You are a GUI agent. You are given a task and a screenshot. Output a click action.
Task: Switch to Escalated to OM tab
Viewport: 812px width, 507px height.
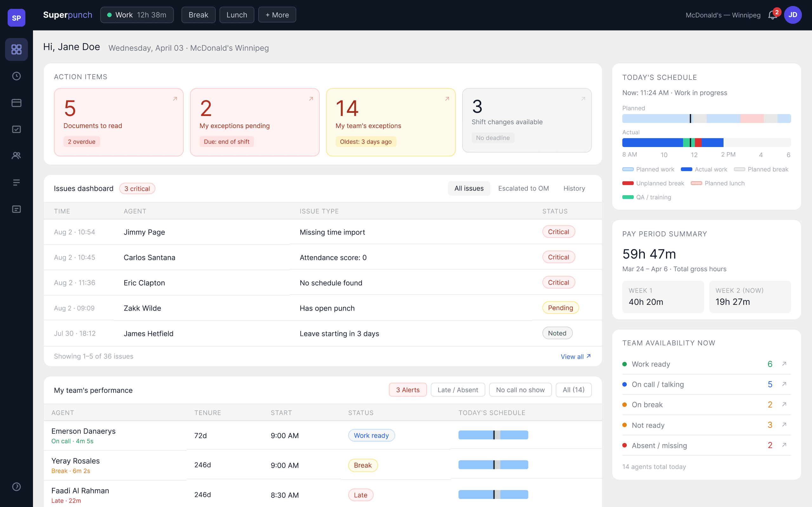point(523,189)
